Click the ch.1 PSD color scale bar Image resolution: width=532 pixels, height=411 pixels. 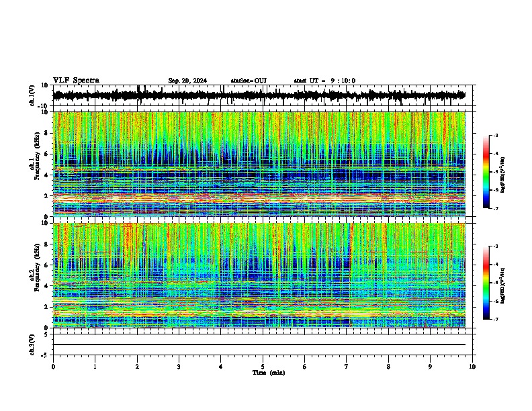(x=486, y=172)
